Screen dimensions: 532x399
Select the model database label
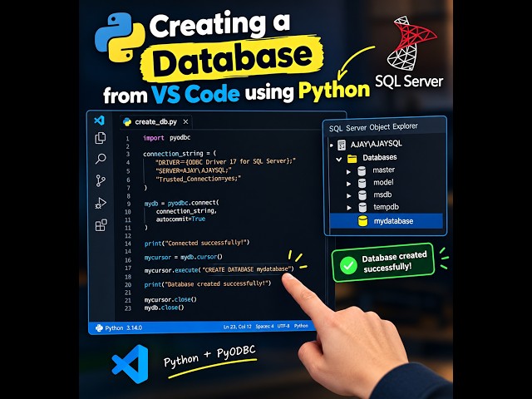tap(383, 182)
